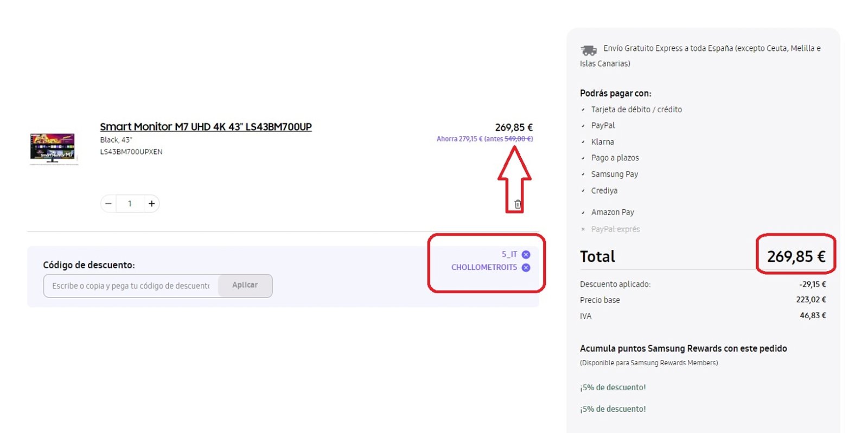Viewport: 868px width, 433px height.
Task: Click the 5_IT applied code label
Action: coord(509,254)
